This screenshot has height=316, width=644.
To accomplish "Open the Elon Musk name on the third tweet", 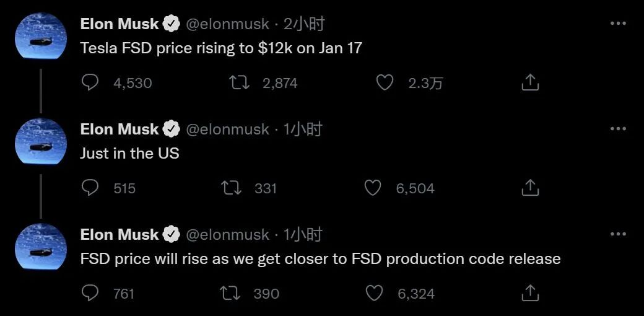I will pos(120,235).
